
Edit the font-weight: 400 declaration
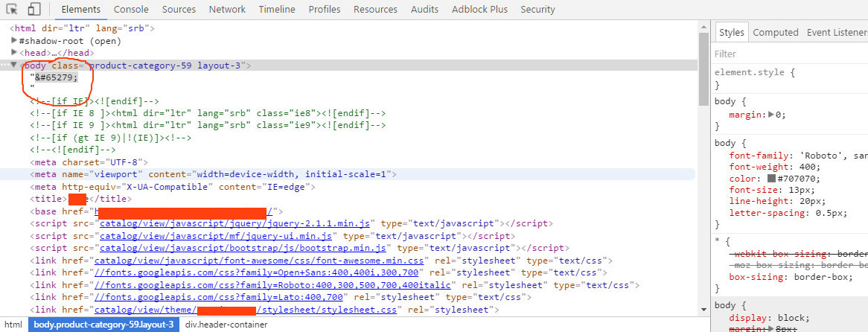(x=774, y=167)
